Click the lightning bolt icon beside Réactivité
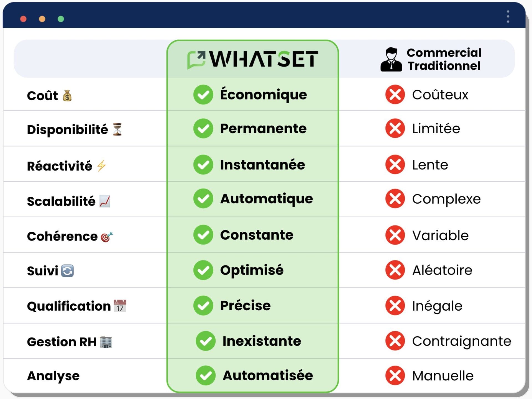The height and width of the screenshot is (399, 532). coord(101,166)
